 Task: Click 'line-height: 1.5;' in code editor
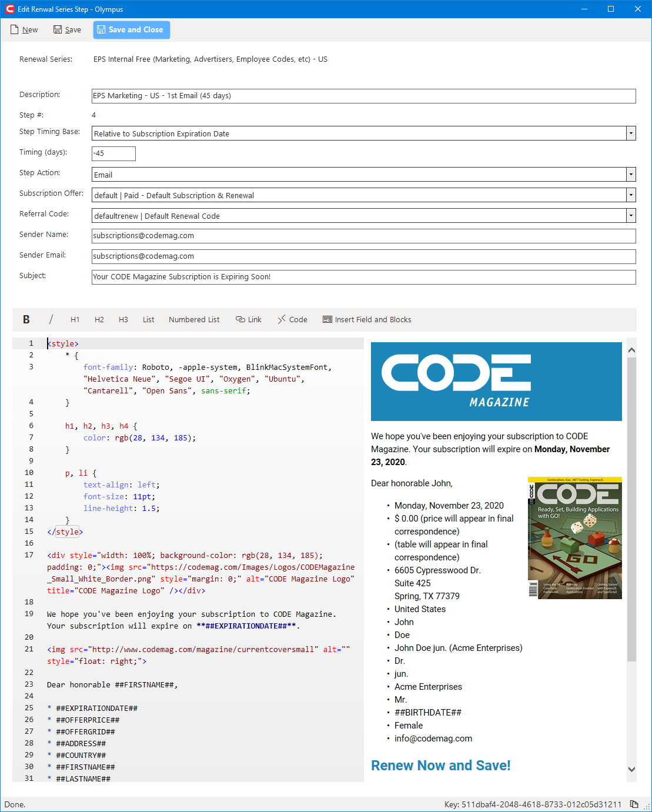(121, 508)
